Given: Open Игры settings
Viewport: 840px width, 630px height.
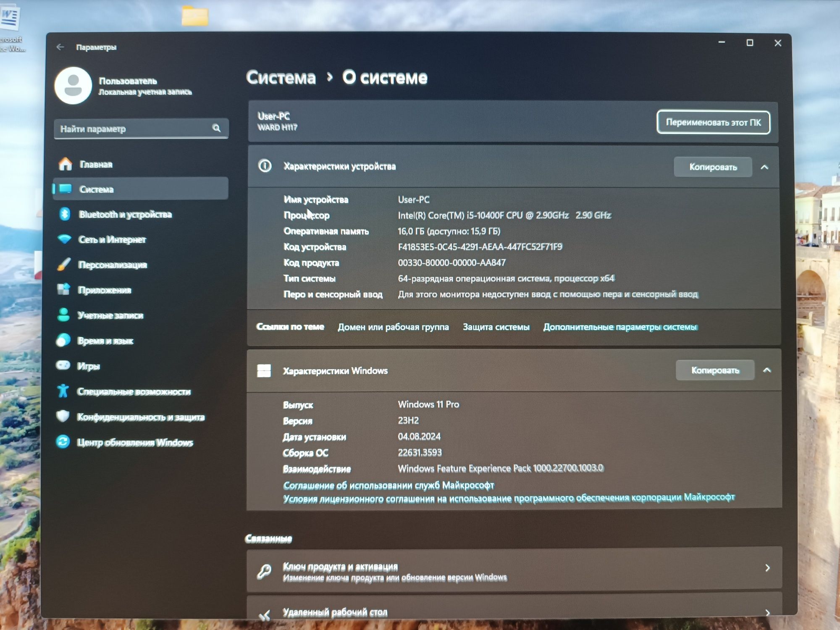Looking at the screenshot, I should tap(140, 366).
